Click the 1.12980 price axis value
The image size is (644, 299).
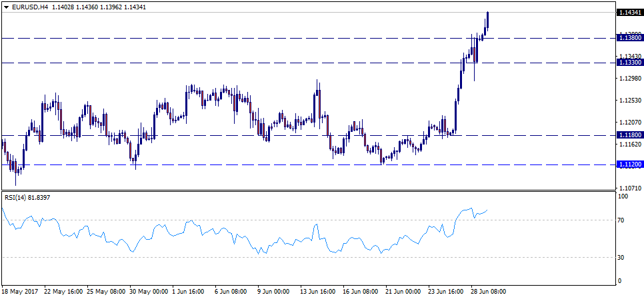[630, 79]
